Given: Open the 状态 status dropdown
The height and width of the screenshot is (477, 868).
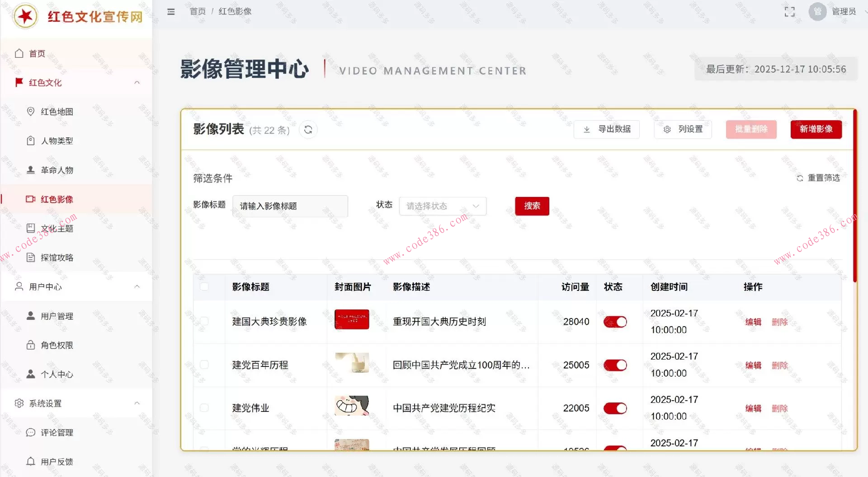Looking at the screenshot, I should click(x=442, y=206).
